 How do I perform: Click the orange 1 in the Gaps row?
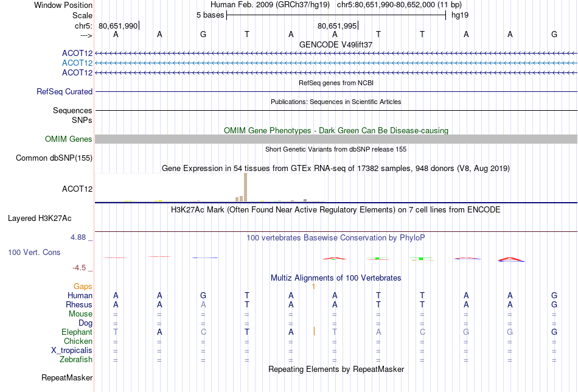pyautogui.click(x=314, y=287)
